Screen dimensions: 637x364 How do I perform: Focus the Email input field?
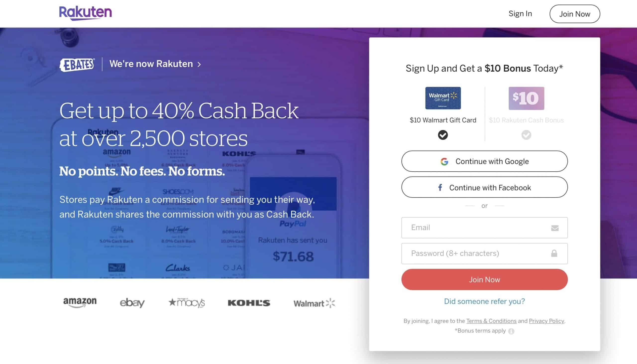click(484, 228)
